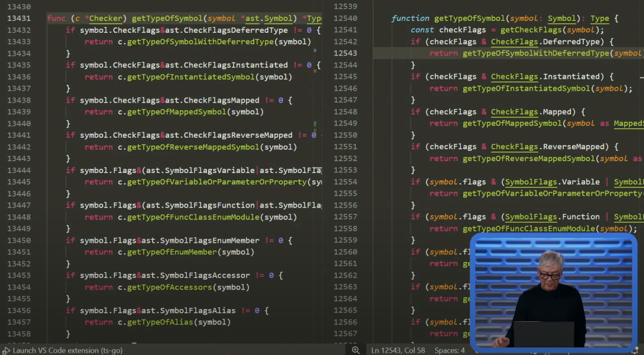Click 'getTypeOfFuncClassEnumModule' in right TypeScript editor

point(528,229)
